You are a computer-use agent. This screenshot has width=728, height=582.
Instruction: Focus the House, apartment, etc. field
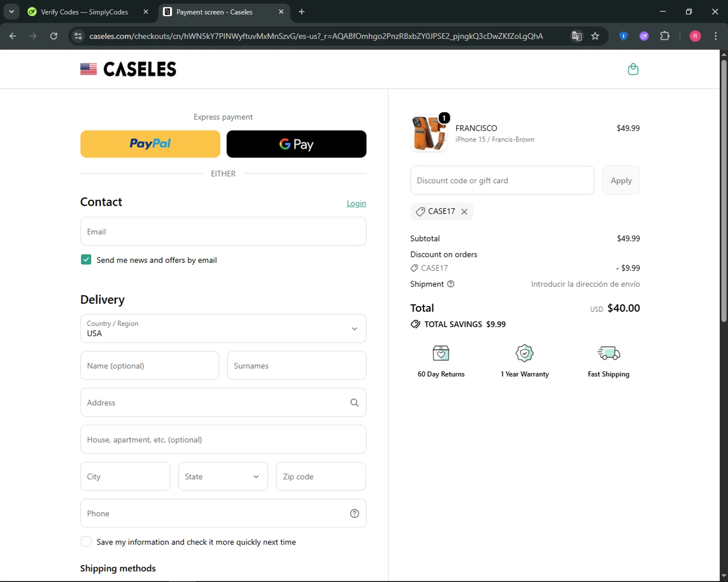pyautogui.click(x=223, y=439)
